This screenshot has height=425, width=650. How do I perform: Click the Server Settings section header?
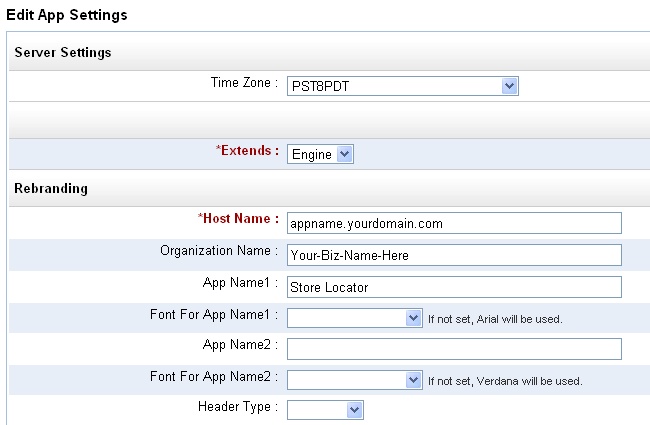pyautogui.click(x=62, y=52)
